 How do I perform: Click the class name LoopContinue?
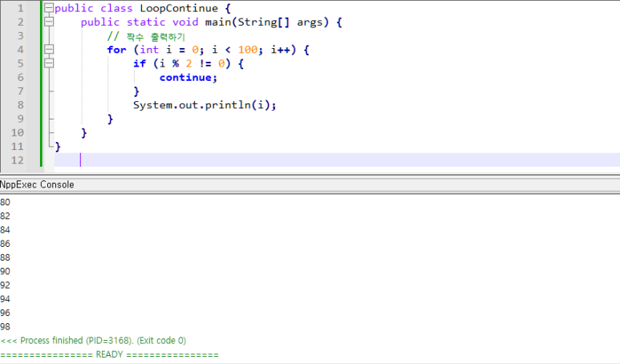click(179, 8)
